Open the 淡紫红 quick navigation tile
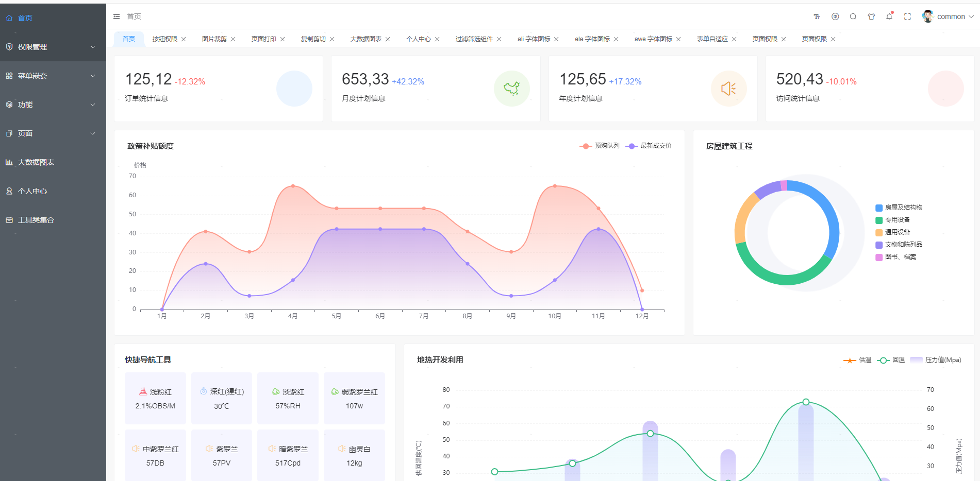The image size is (980, 481). click(288, 399)
